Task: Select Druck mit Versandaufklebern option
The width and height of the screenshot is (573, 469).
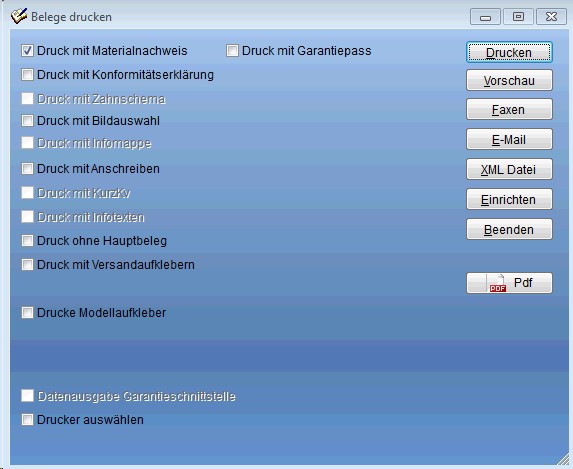Action: [27, 265]
